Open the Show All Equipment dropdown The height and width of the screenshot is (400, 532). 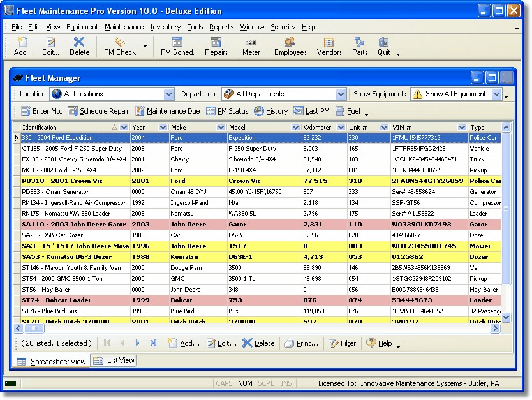(497, 94)
